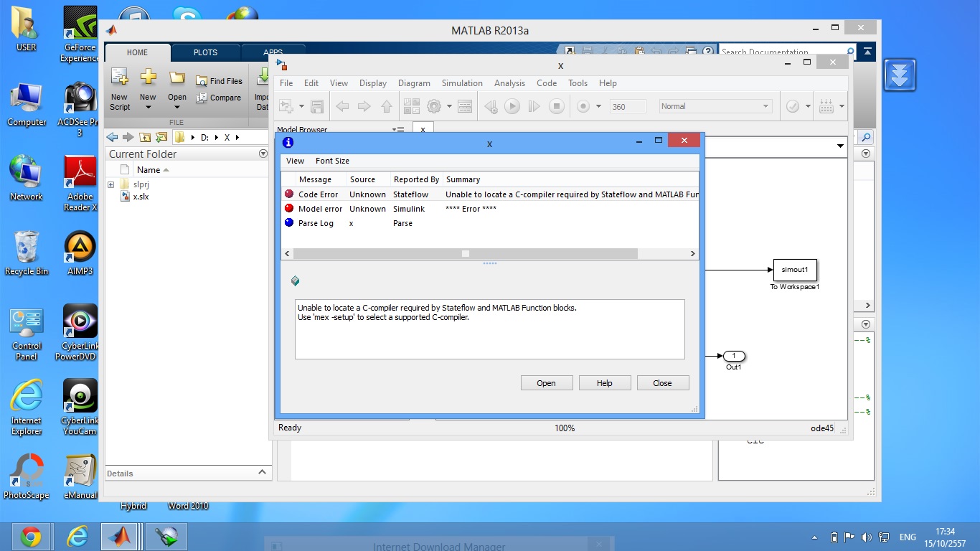980x551 pixels.
Task: Click the Step Back simulation icon
Action: tap(491, 106)
